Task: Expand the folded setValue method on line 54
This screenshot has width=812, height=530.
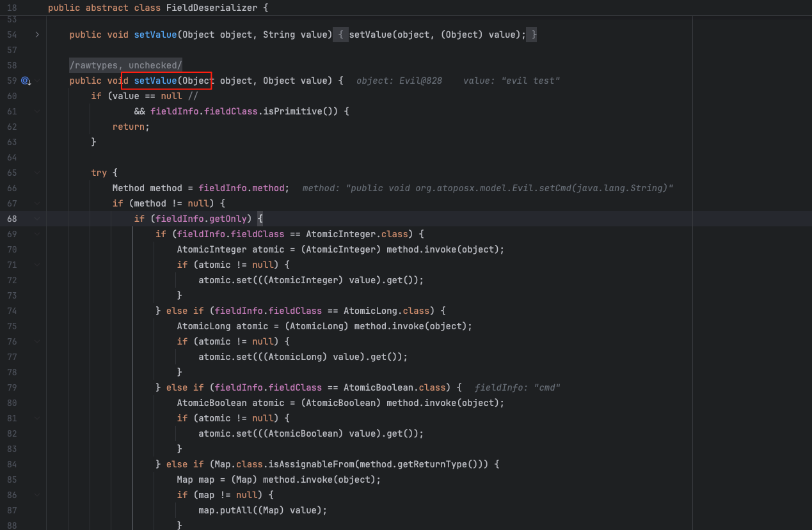Action: click(37, 35)
